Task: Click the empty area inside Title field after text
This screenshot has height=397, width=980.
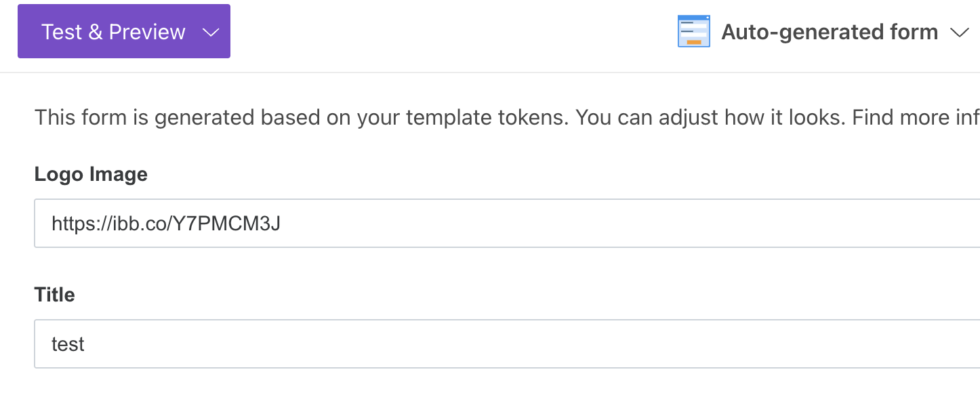Action: 542,344
